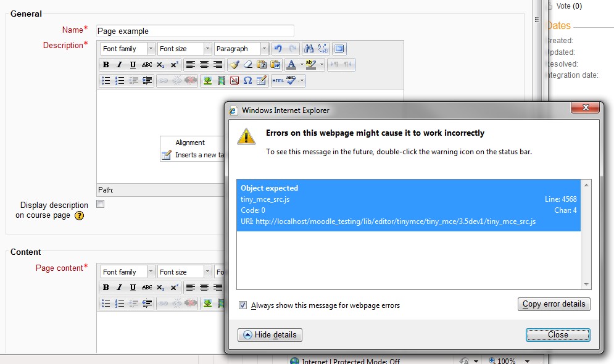
Task: Align text right in the Description editor
Action: tap(218, 65)
